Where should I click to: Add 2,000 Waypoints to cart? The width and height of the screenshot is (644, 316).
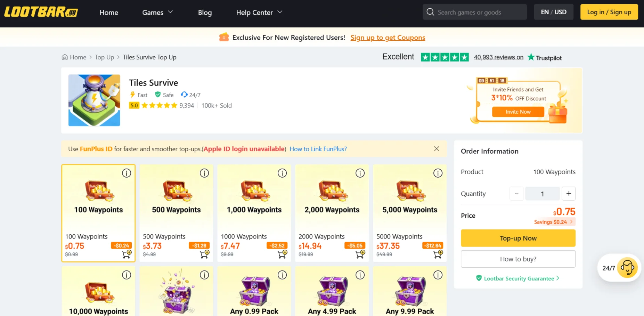coord(360,254)
